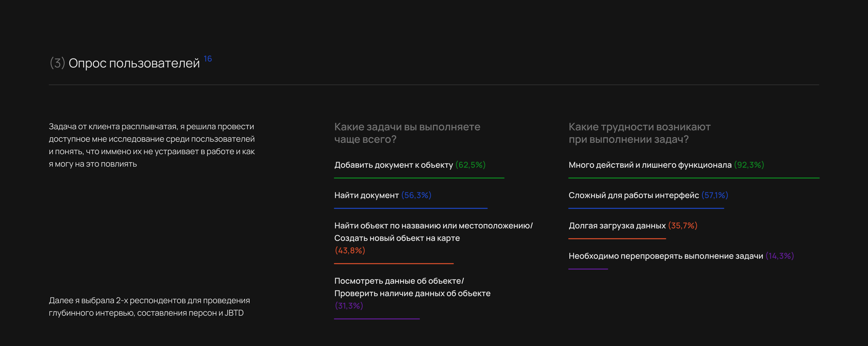This screenshot has height=346, width=868.
Task: Click 'Долгая загрузка данных' item
Action: (x=617, y=225)
